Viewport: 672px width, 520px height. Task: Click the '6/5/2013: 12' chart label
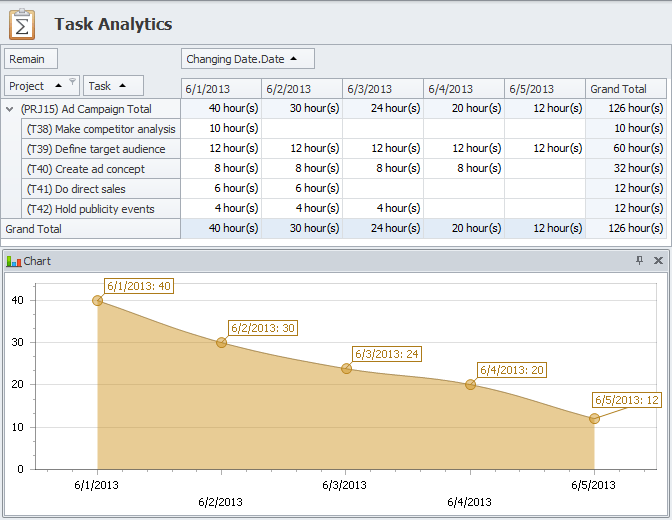pyautogui.click(x=628, y=400)
